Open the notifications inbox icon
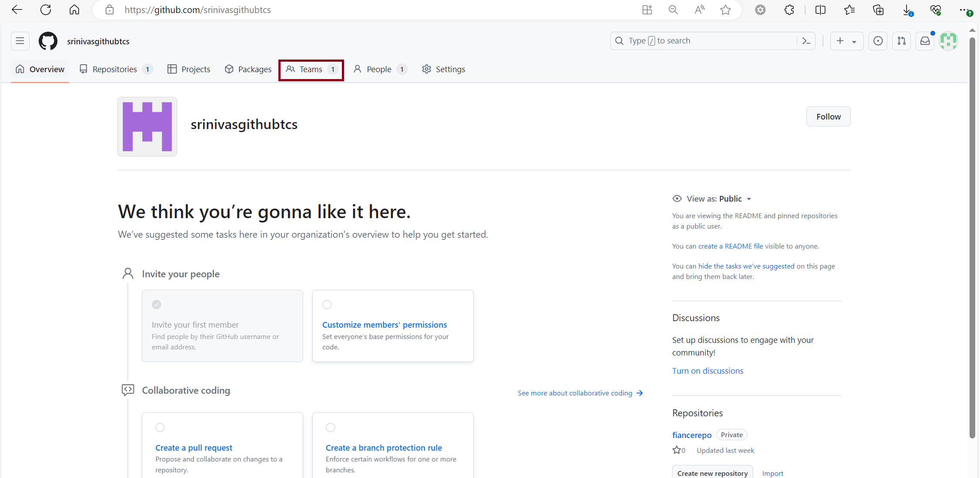The width and height of the screenshot is (980, 478). pyautogui.click(x=925, y=41)
